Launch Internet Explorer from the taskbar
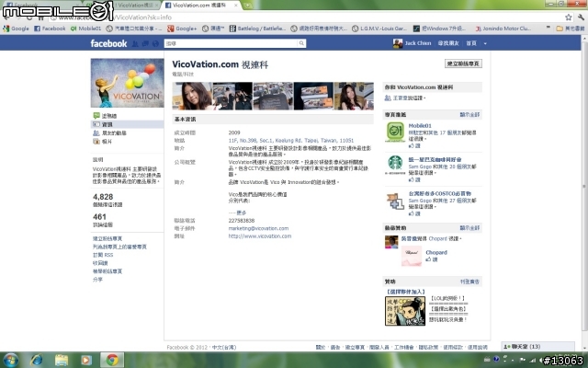The height and width of the screenshot is (368, 588). point(37,360)
